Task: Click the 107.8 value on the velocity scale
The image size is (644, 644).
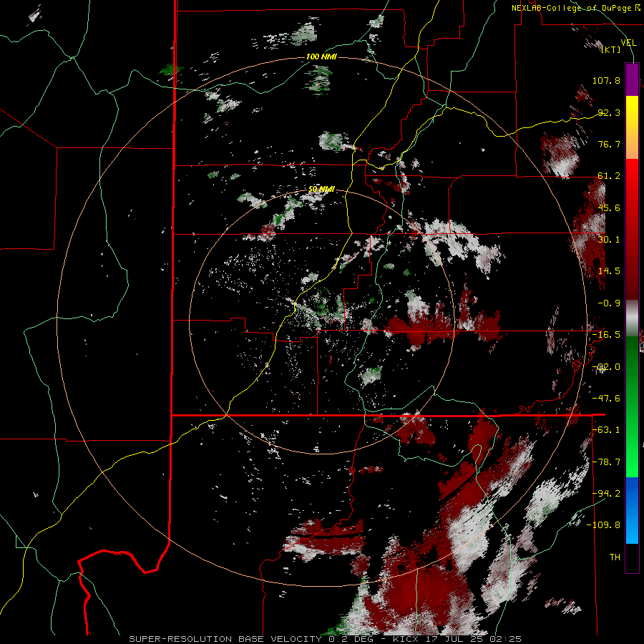Action: pyautogui.click(x=606, y=80)
